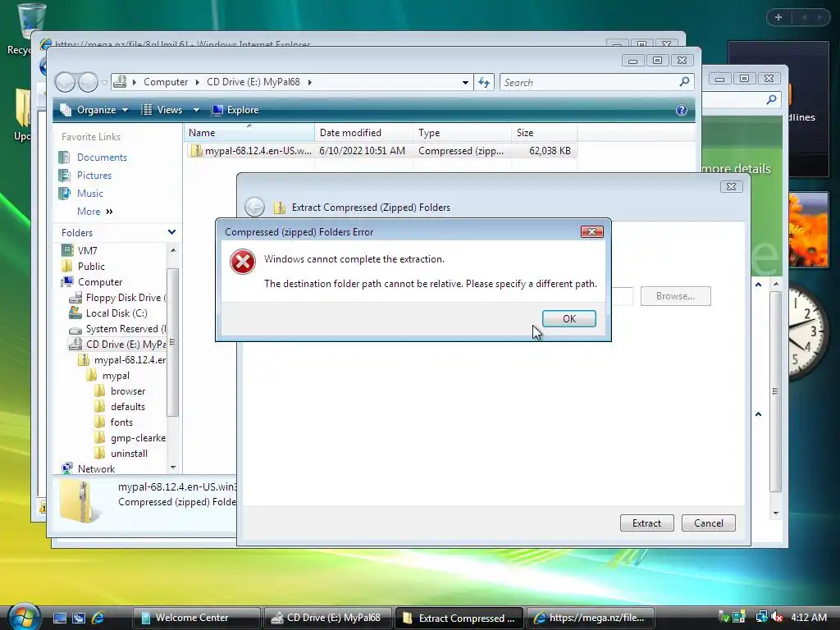
Task: Click Show Desktop quick launch icon
Action: pyautogui.click(x=59, y=618)
